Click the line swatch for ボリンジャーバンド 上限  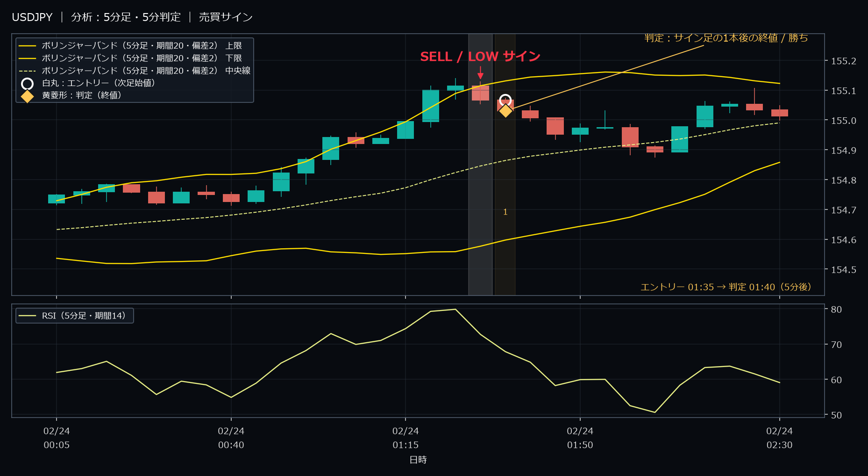[x=27, y=46]
